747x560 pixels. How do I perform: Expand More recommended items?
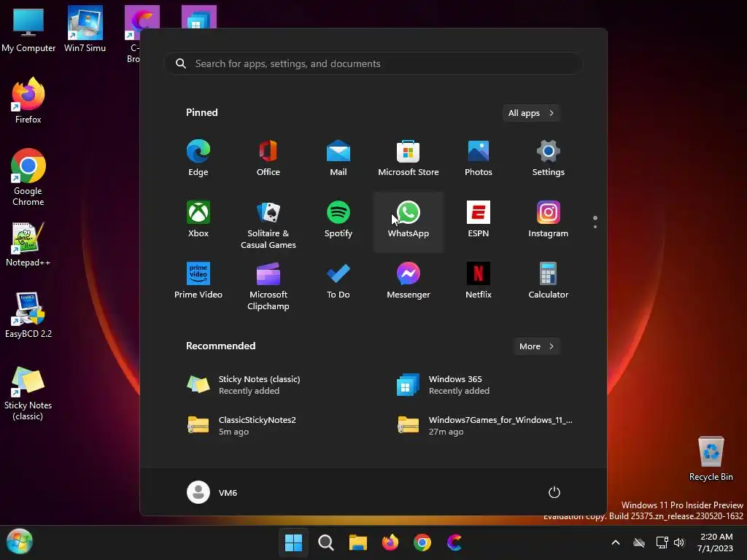(x=536, y=346)
